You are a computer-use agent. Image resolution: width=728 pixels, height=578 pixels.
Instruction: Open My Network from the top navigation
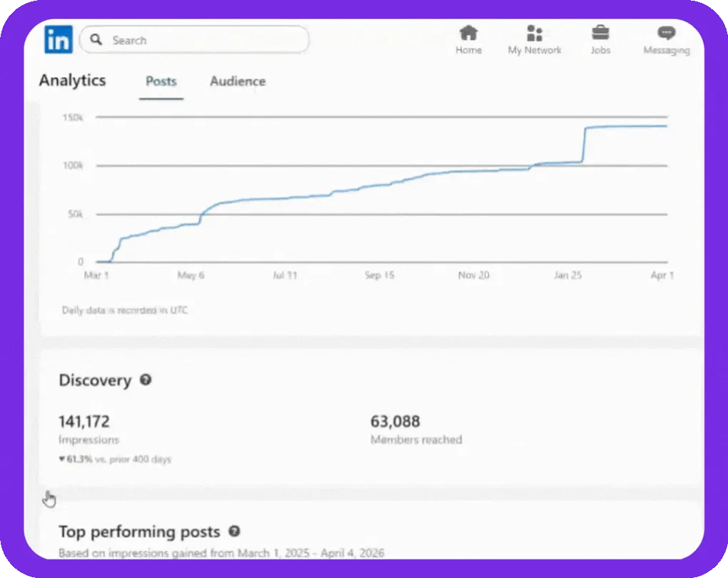(535, 34)
